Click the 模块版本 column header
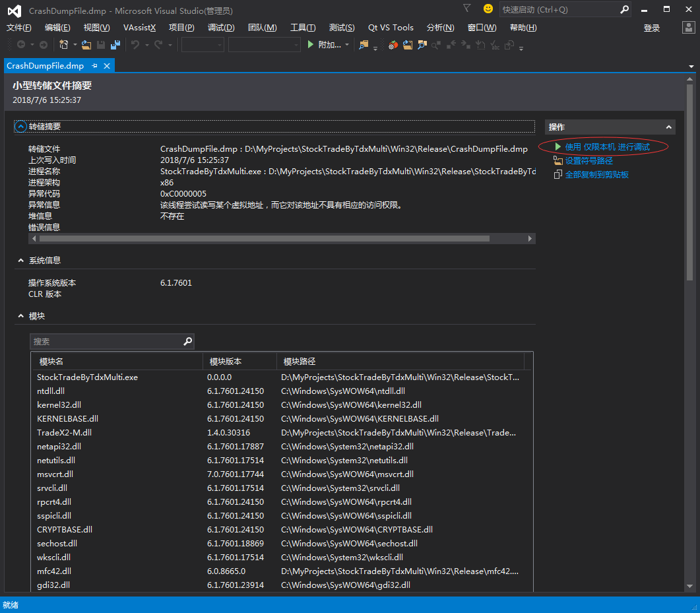 [239, 361]
